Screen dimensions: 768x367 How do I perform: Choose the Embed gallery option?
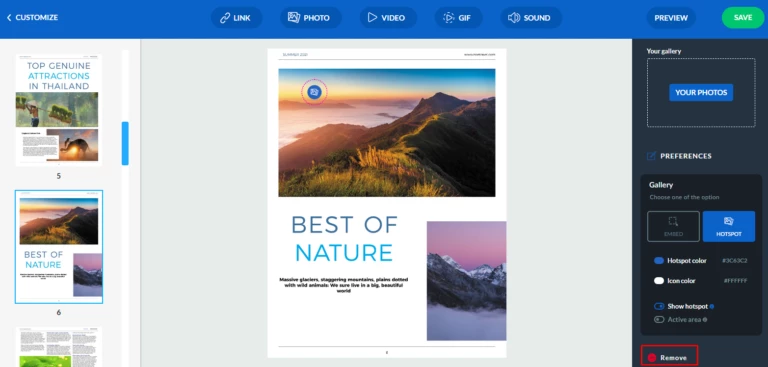(x=673, y=226)
